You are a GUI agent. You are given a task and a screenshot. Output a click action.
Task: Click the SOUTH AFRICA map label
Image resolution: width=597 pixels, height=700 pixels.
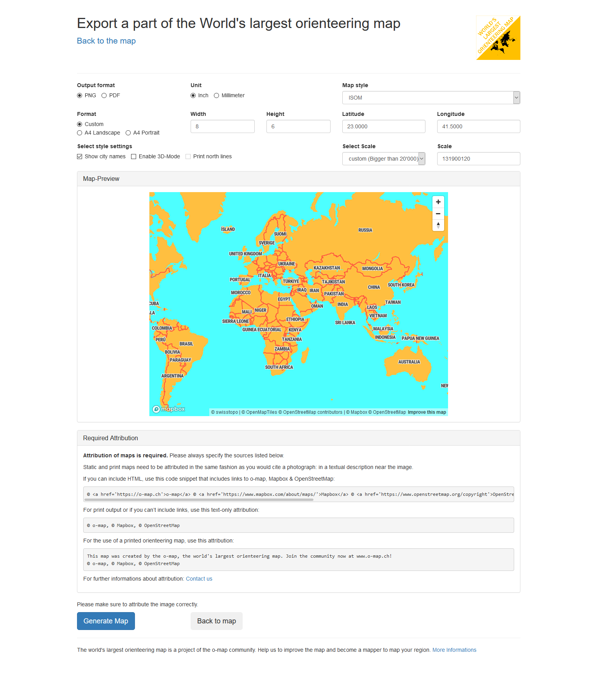(279, 367)
